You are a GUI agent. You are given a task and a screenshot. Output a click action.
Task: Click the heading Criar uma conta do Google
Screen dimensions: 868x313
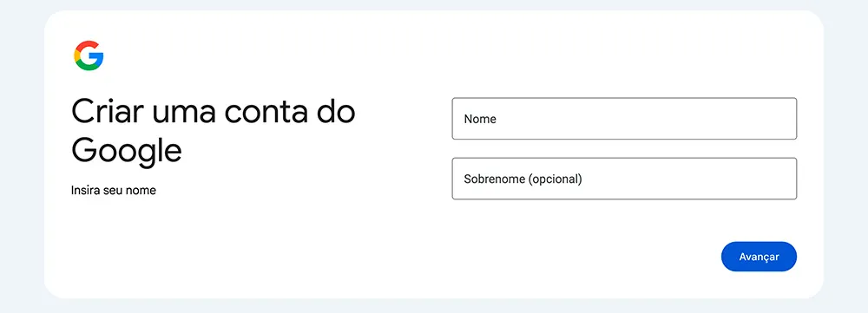pos(214,131)
